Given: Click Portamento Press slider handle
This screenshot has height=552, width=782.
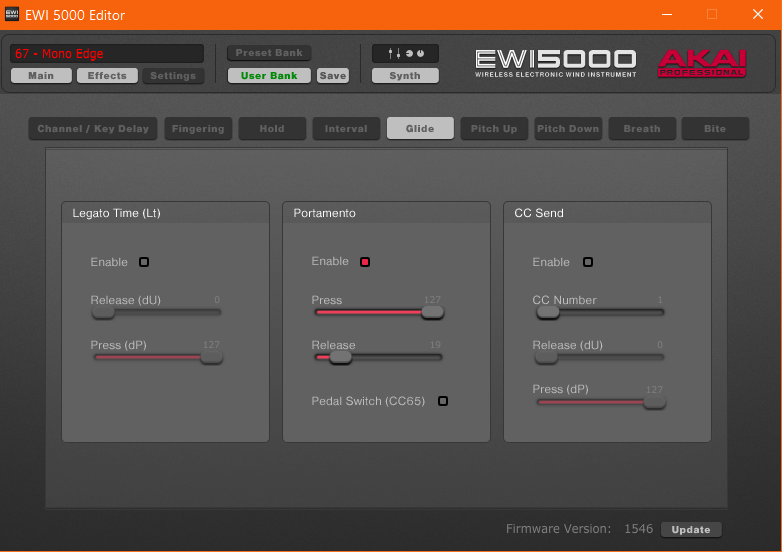Looking at the screenshot, I should point(432,313).
